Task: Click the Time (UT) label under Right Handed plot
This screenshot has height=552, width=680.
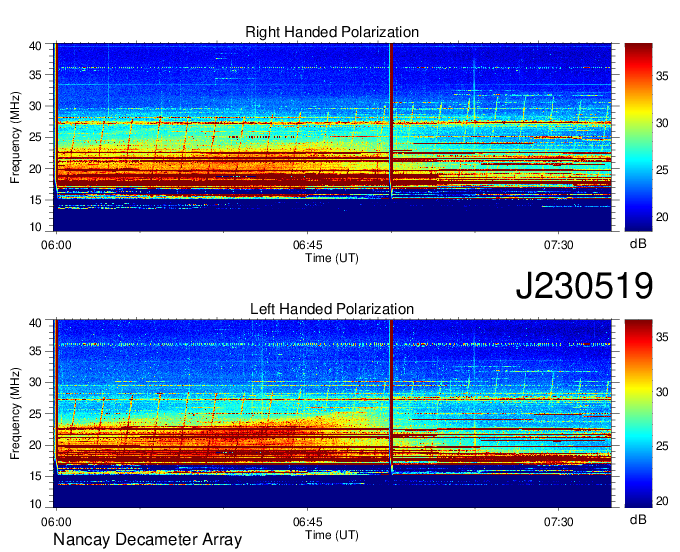Action: [x=332, y=258]
